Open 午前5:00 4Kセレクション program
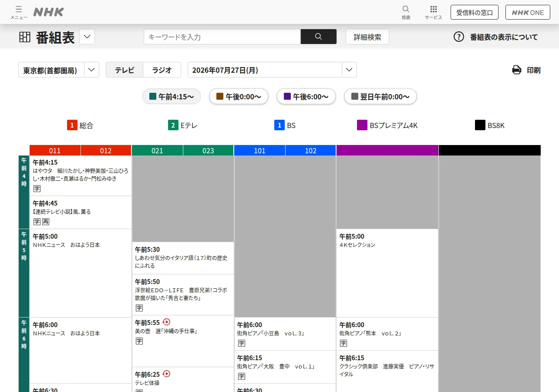 387,273
